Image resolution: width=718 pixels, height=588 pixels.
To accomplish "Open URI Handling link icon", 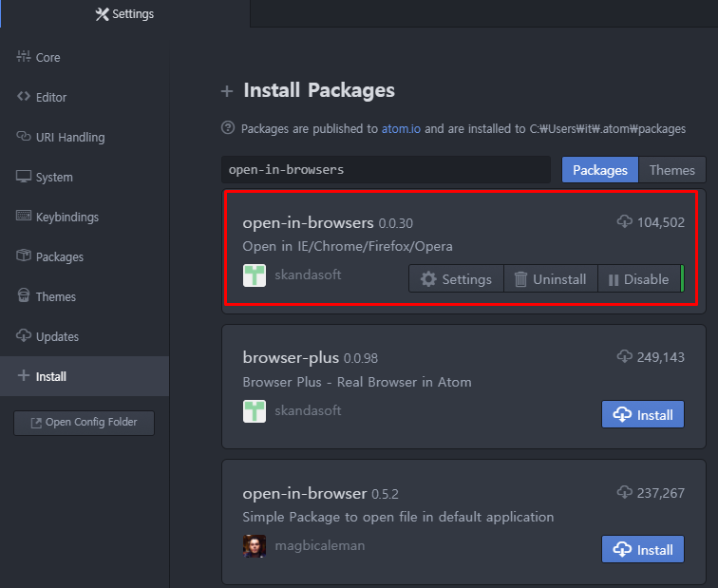I will click(24, 136).
